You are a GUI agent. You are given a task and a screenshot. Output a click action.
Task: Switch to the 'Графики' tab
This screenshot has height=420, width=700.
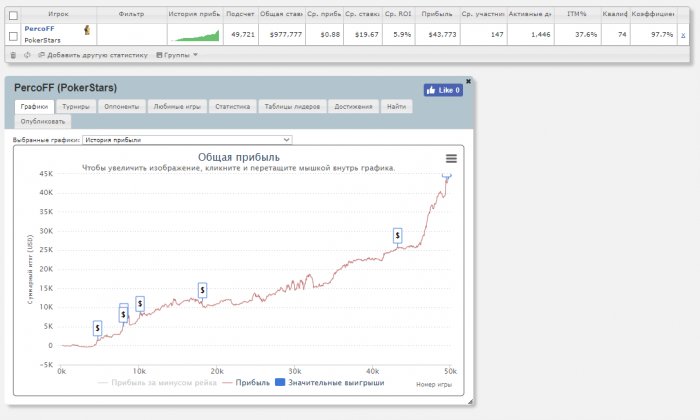(34, 107)
